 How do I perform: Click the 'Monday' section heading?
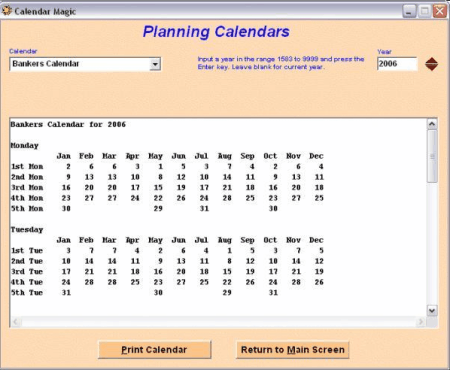[24, 146]
